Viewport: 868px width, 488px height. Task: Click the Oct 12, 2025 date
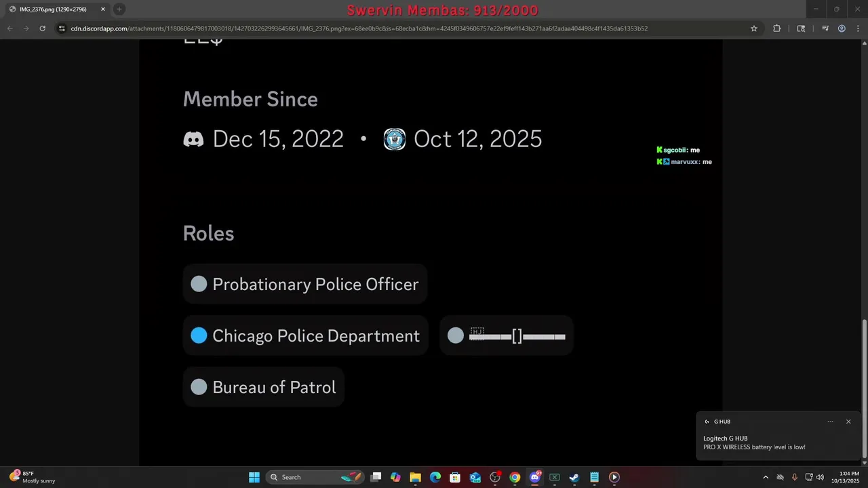click(477, 139)
